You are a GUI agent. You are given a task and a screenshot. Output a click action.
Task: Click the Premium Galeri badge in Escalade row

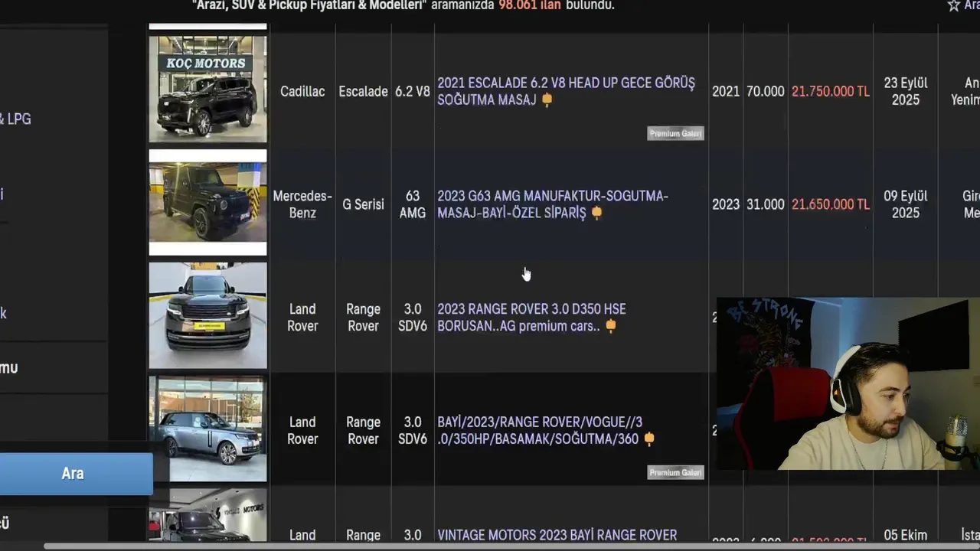click(675, 133)
